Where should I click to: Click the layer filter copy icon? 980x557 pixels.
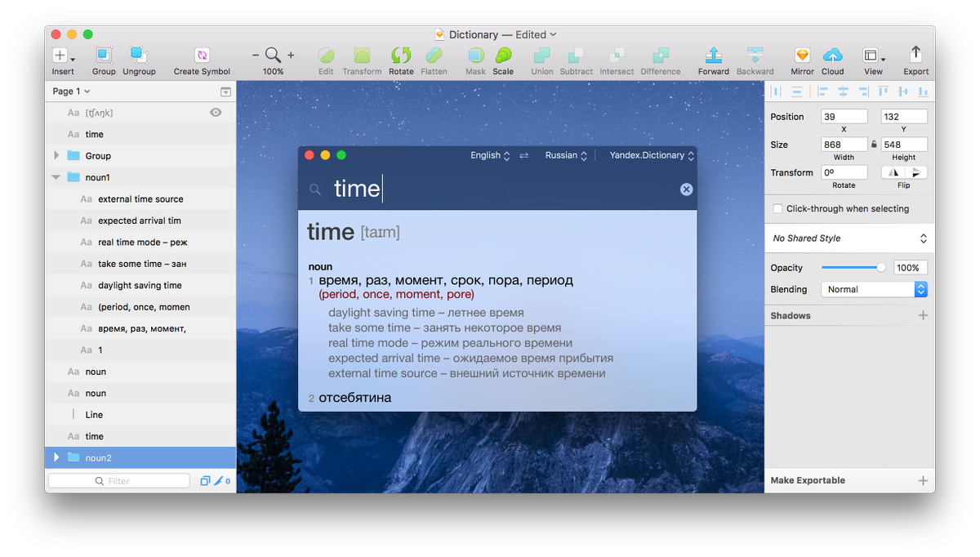click(x=205, y=481)
